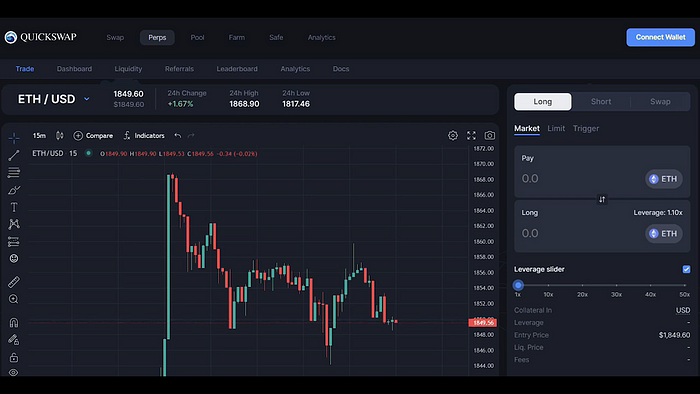Open the Leaderboard sub-tab

237,69
